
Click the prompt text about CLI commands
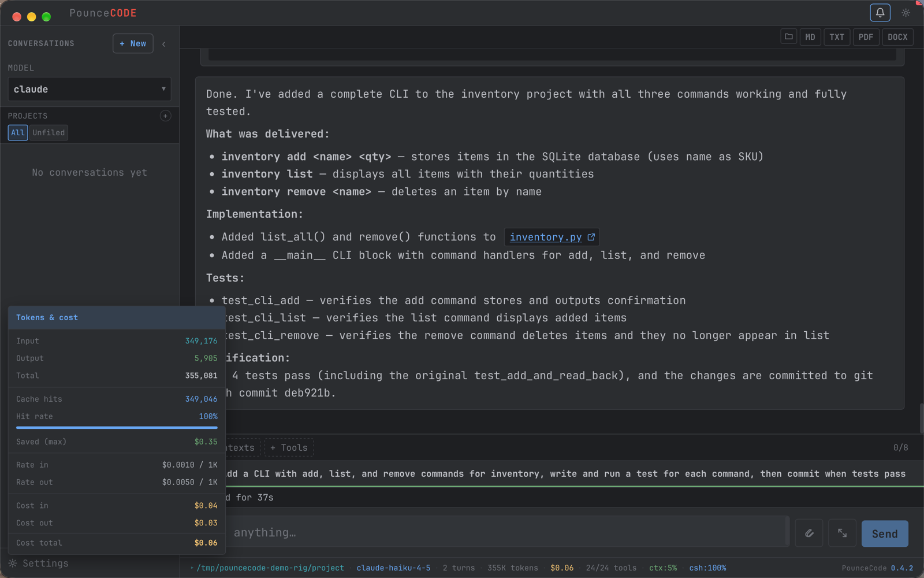tap(566, 474)
